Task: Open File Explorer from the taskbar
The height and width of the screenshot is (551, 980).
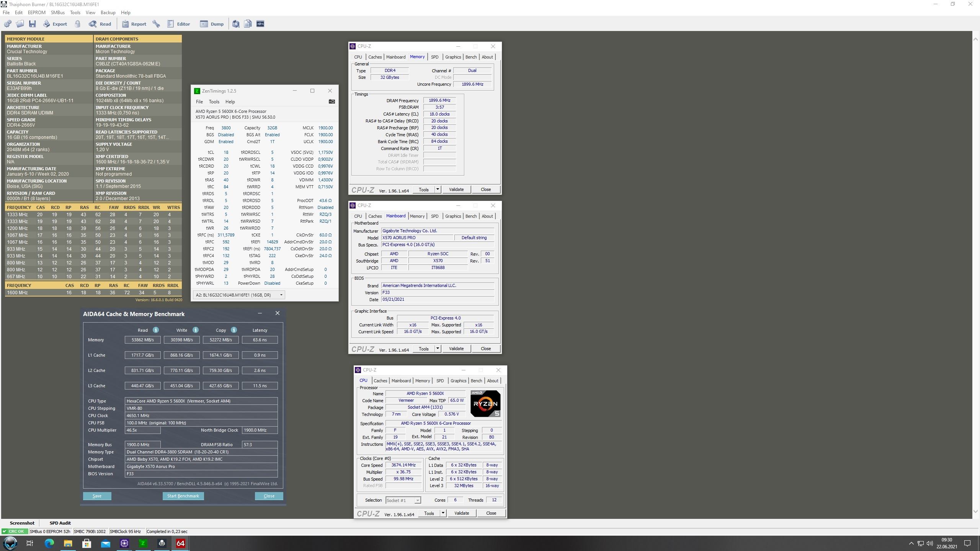Action: click(68, 543)
